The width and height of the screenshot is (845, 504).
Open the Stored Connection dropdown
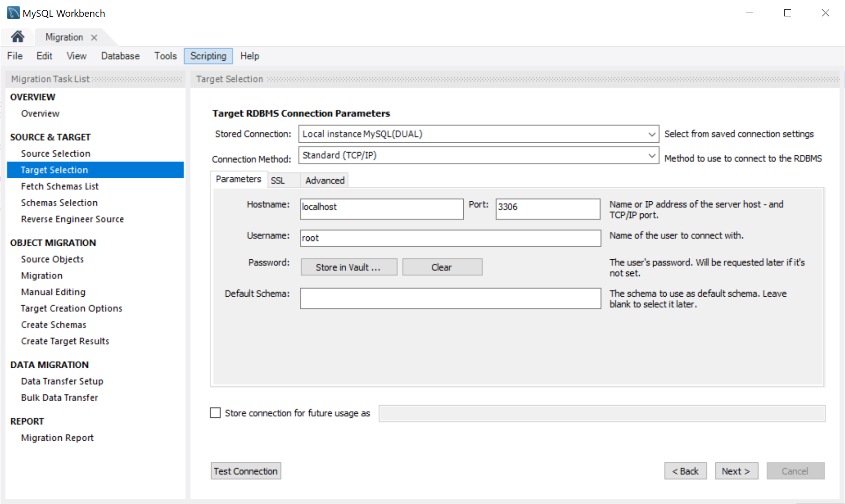pyautogui.click(x=478, y=134)
